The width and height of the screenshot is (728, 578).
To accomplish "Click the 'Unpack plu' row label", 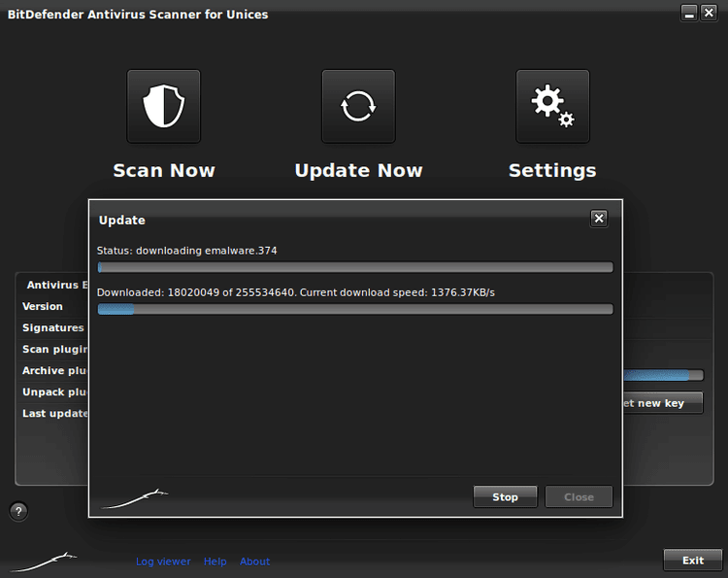I will [x=54, y=391].
